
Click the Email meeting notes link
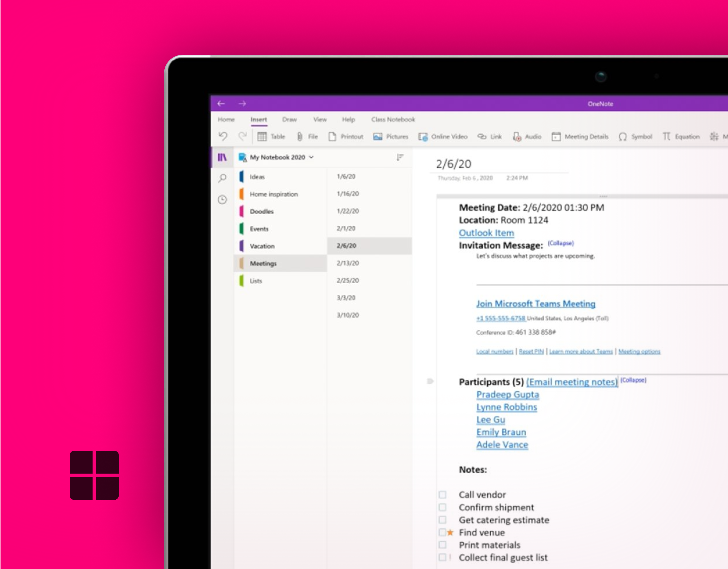point(572,382)
